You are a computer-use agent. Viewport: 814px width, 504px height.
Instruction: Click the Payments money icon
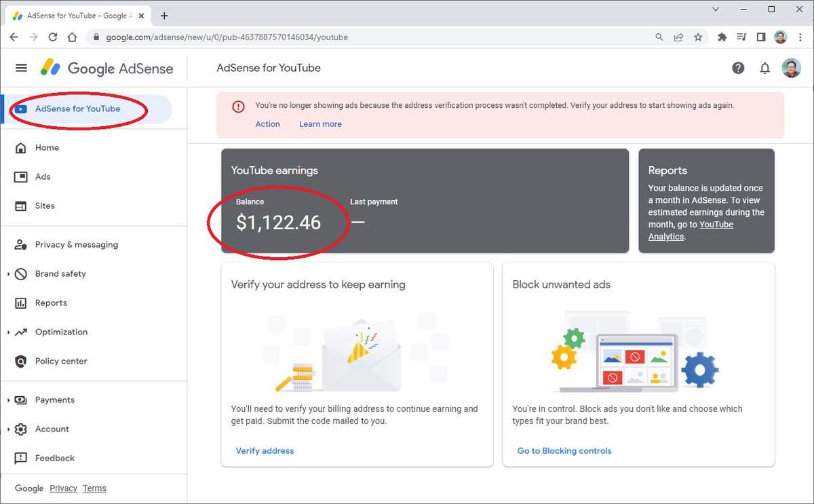(x=21, y=400)
